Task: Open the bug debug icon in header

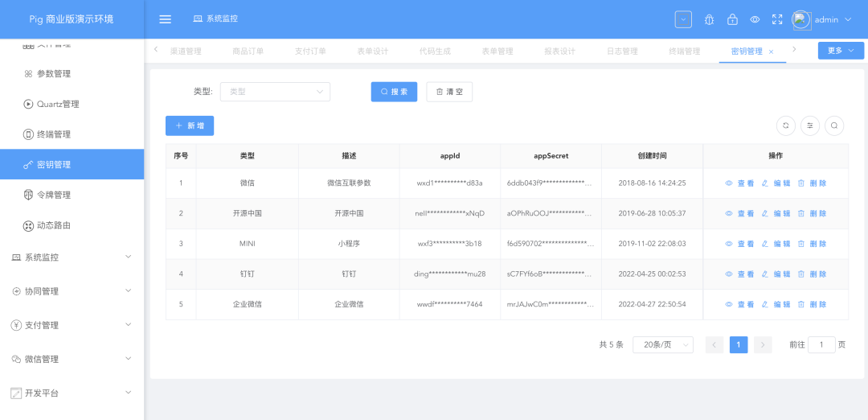Action: [x=709, y=19]
